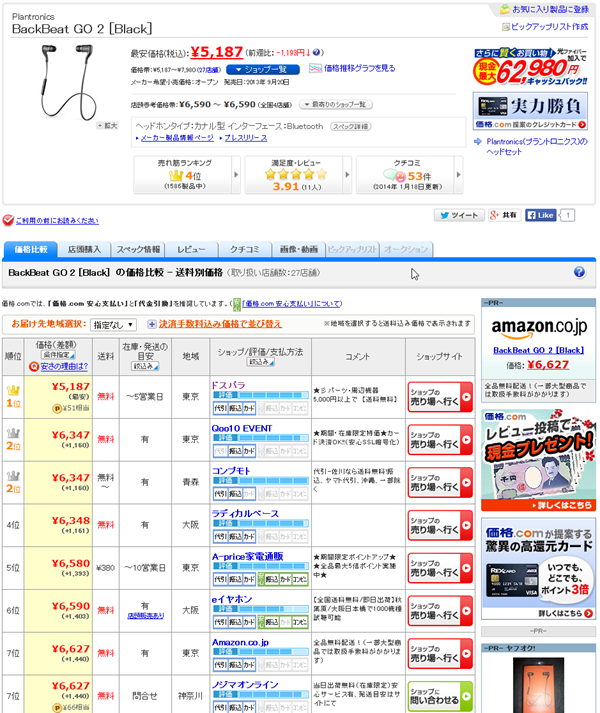This screenshot has height=713, width=600.
Task: Switch to the 店頭購入 tab
Action: pos(84,249)
